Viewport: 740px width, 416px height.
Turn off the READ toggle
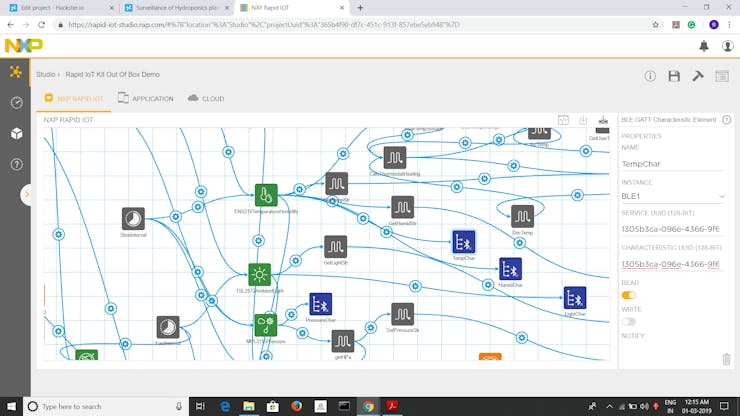point(629,295)
